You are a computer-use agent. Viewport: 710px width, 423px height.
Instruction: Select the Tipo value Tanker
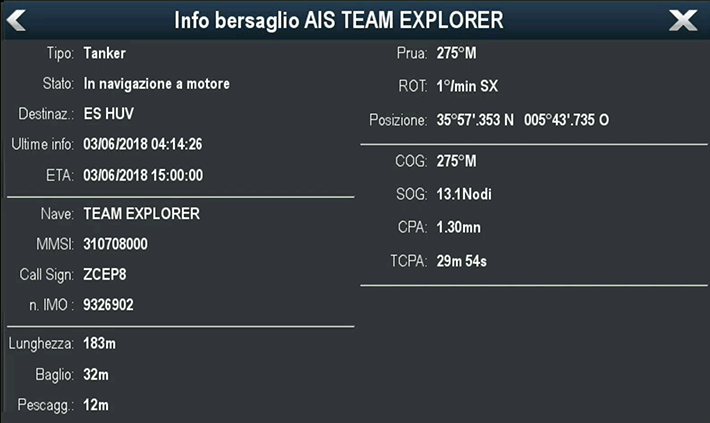pyautogui.click(x=104, y=53)
